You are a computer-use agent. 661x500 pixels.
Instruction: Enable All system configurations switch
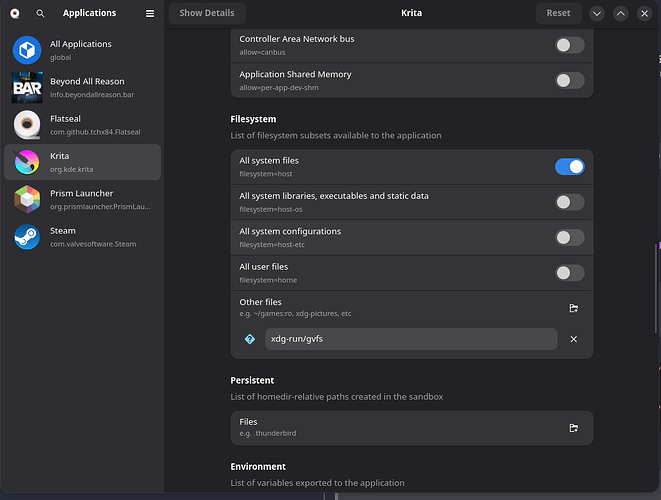[569, 237]
